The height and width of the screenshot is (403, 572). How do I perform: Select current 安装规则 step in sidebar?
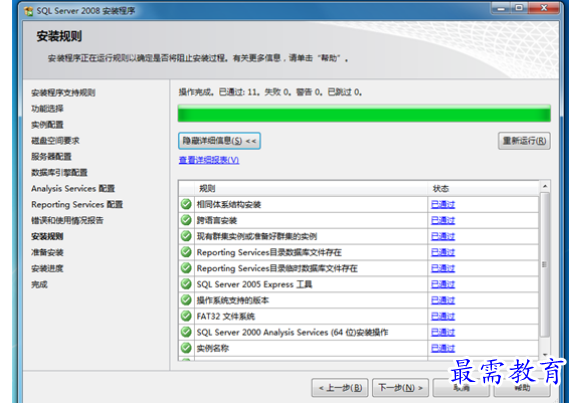click(x=47, y=237)
